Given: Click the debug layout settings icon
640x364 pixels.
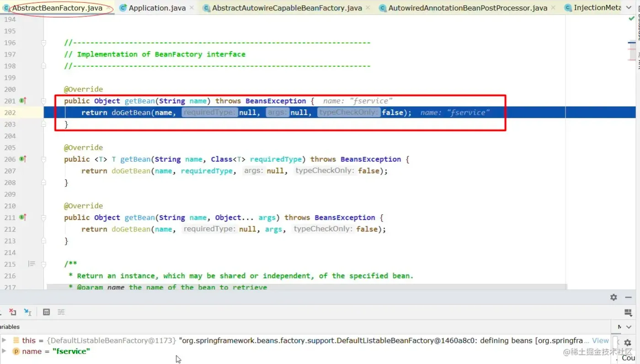Looking at the screenshot, I should click(628, 312).
